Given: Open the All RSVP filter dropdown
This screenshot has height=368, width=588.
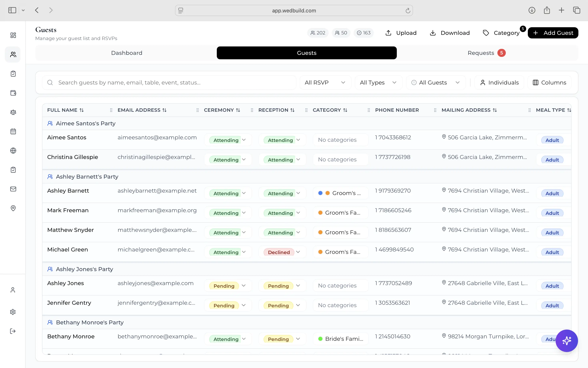Looking at the screenshot, I should [325, 82].
